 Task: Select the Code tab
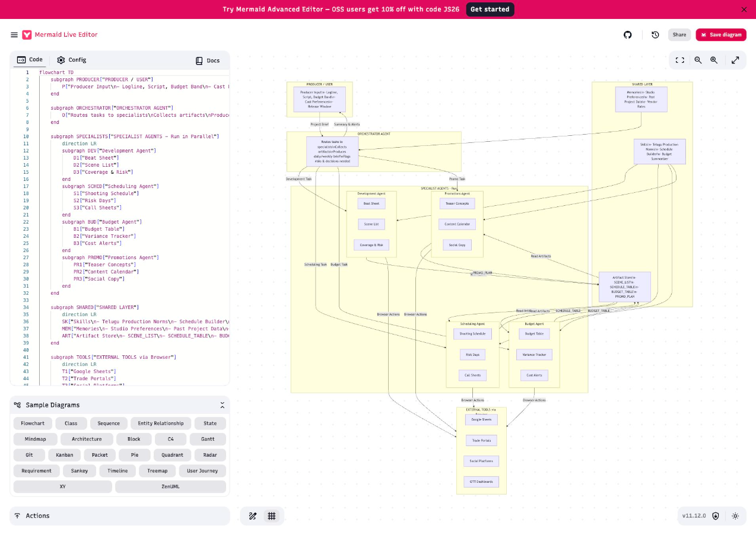[30, 60]
